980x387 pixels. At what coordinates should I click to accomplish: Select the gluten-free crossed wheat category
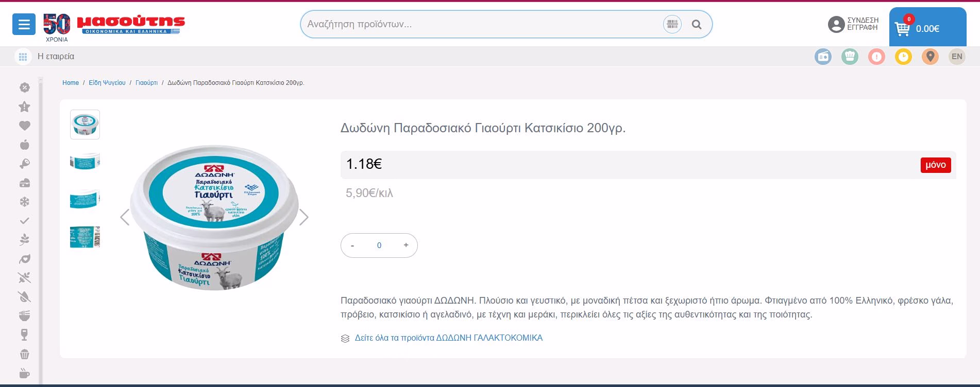[25, 278]
